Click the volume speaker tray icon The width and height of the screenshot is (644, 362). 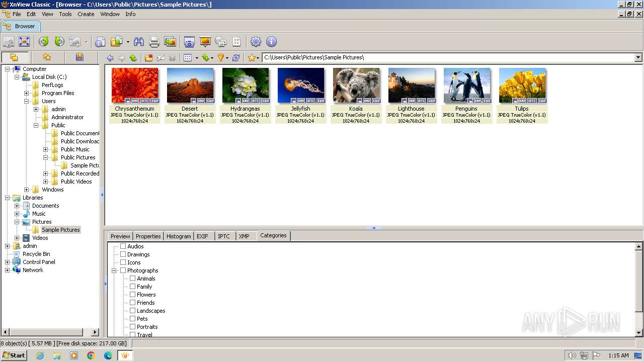tap(572, 355)
